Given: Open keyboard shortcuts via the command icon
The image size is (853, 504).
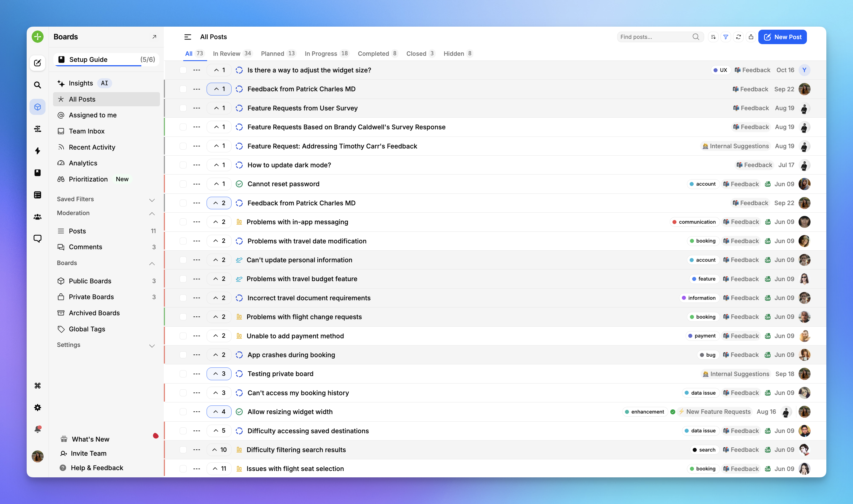Looking at the screenshot, I should pos(37,385).
